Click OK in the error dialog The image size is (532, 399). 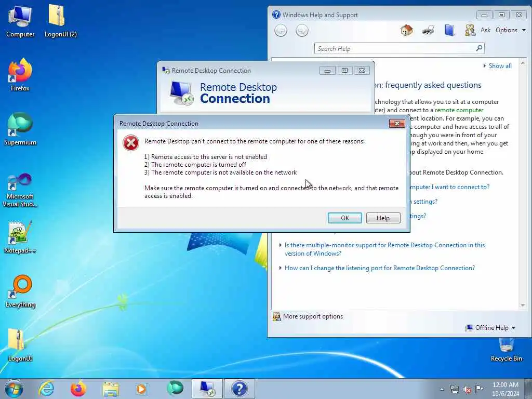point(345,218)
